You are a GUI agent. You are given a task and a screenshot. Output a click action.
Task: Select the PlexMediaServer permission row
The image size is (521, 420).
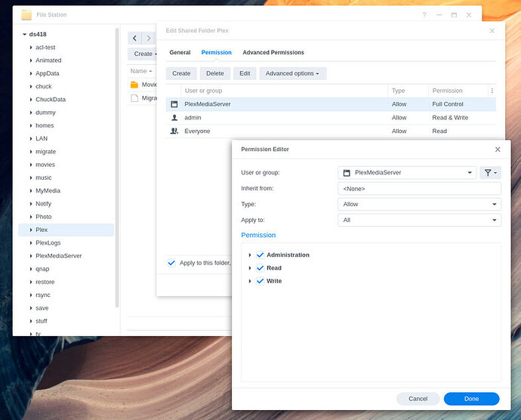click(331, 104)
